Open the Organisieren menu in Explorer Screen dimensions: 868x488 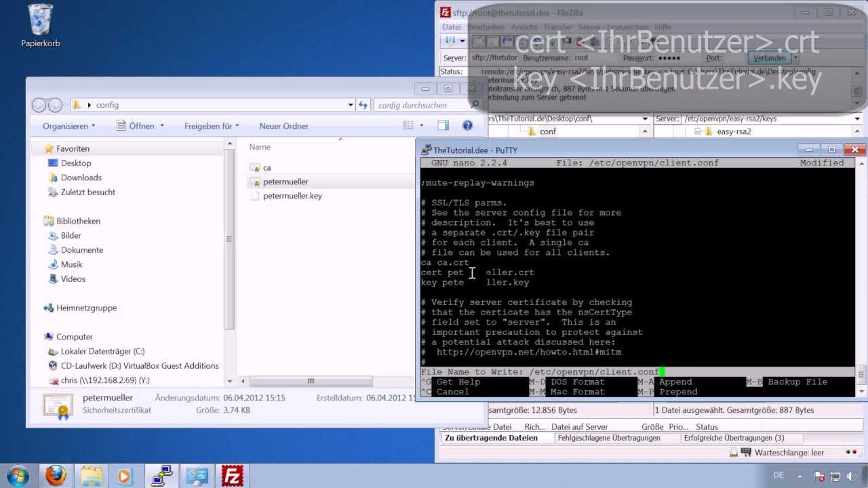pyautogui.click(x=69, y=126)
